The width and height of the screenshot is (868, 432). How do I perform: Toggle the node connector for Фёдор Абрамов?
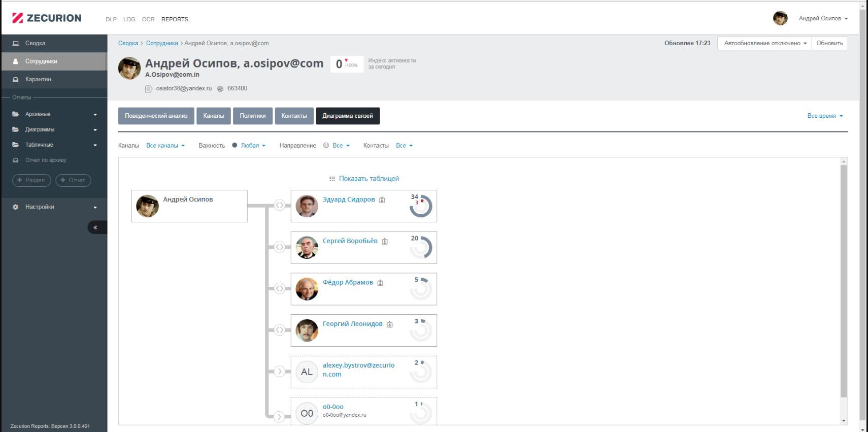(x=279, y=288)
